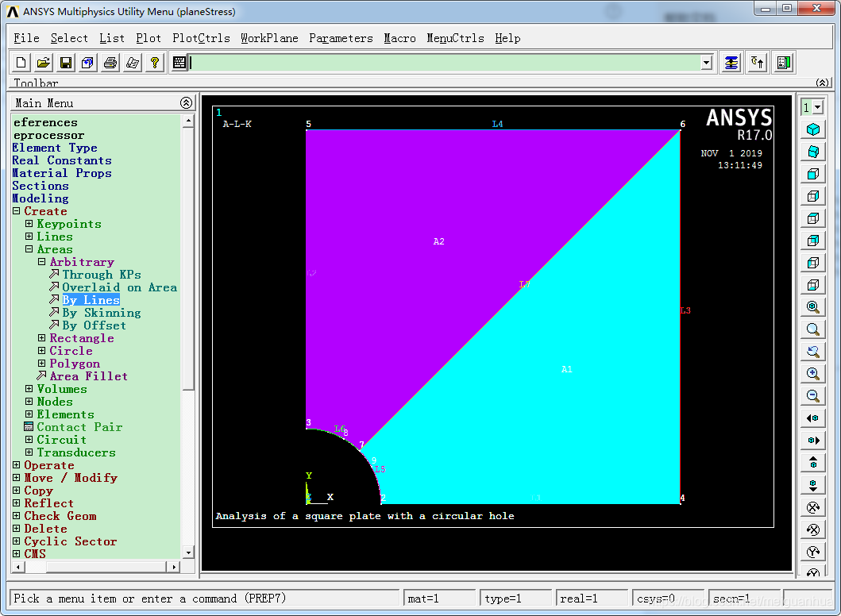Click inside the command input field
This screenshot has height=616, width=841.
(x=444, y=63)
